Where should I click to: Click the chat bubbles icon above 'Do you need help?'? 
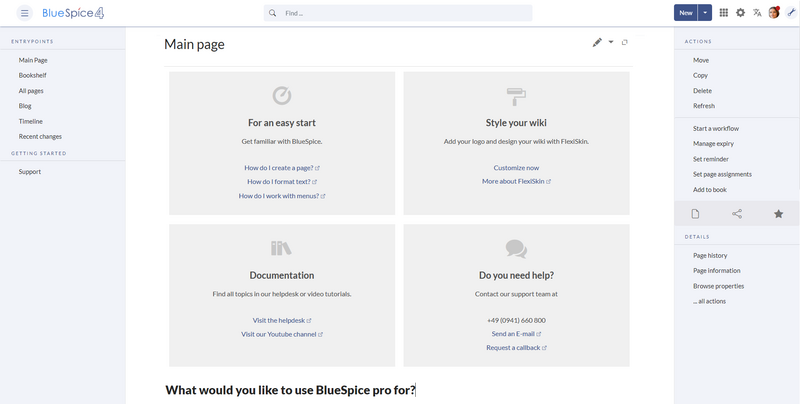tap(516, 249)
